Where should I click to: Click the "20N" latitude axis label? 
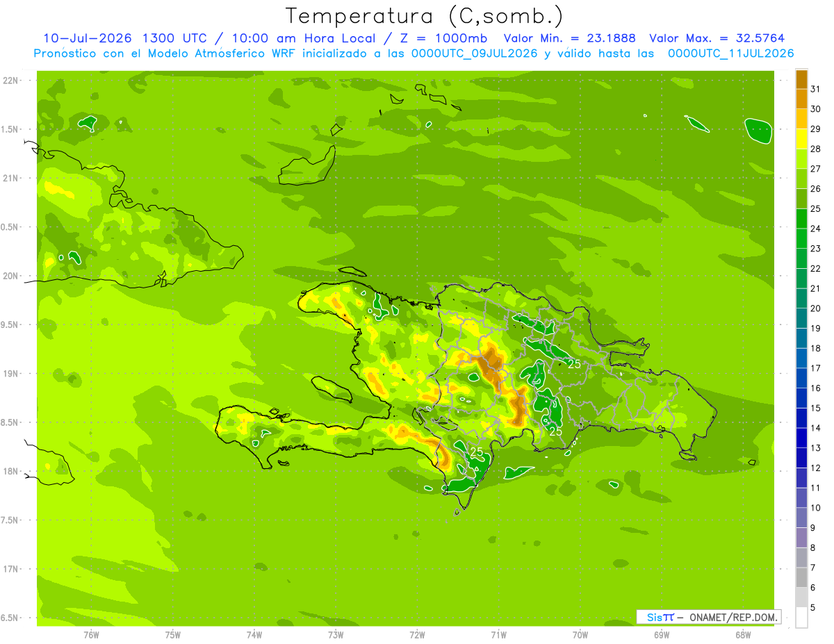pyautogui.click(x=10, y=276)
